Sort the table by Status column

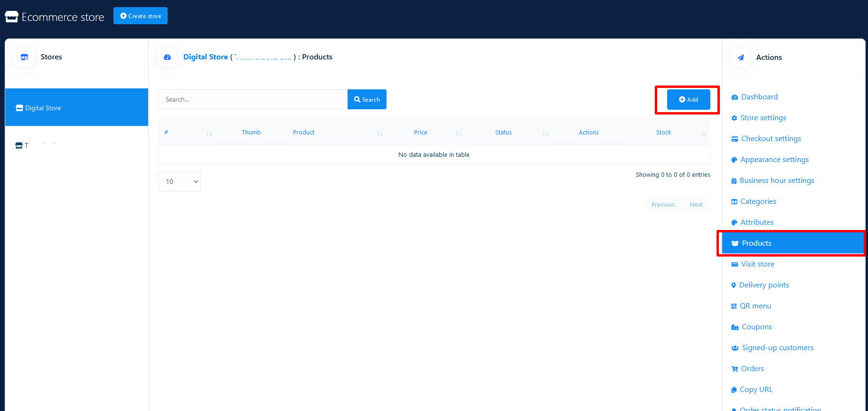(503, 133)
